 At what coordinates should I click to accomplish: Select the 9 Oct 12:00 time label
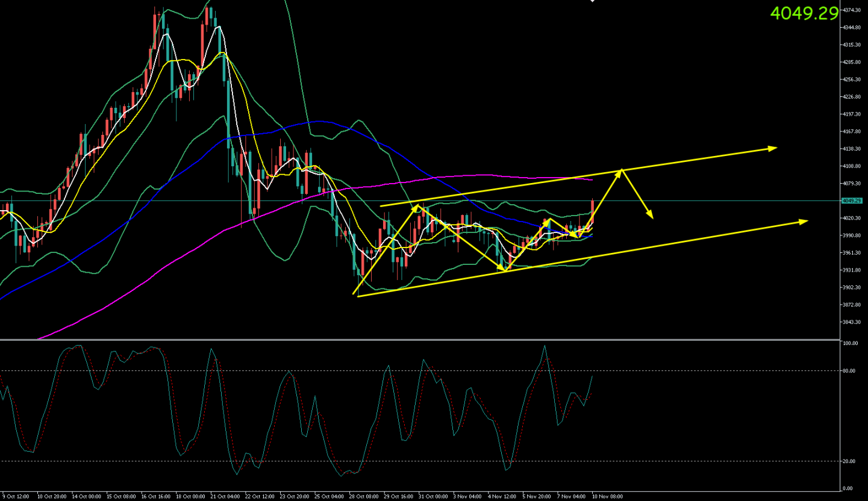click(x=15, y=497)
